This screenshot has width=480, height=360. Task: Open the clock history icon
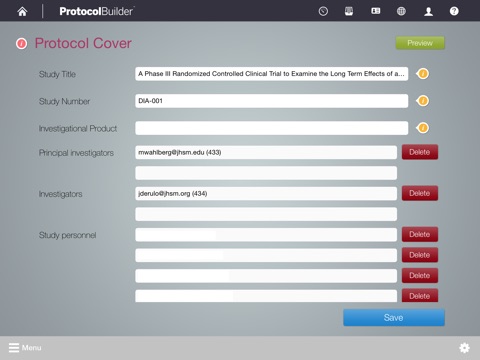point(323,11)
